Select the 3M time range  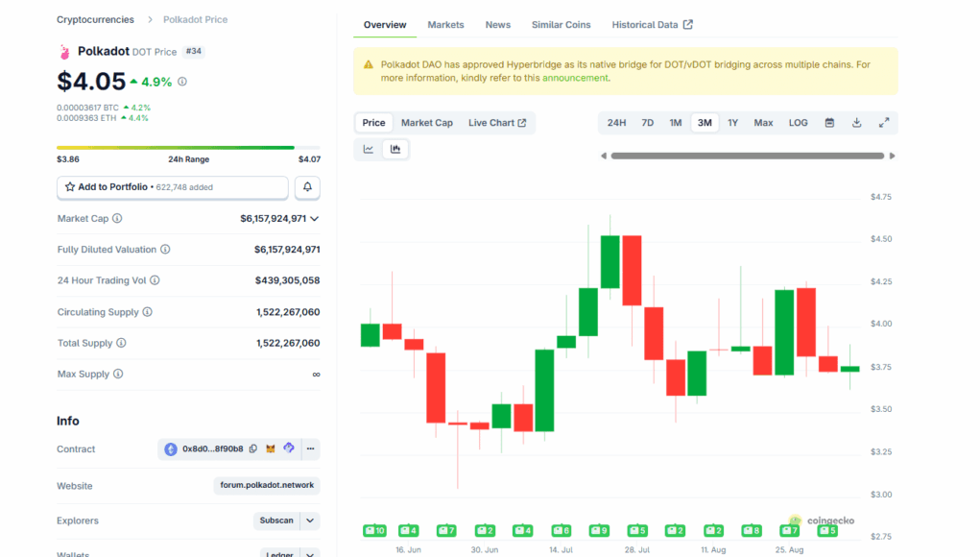(x=705, y=123)
